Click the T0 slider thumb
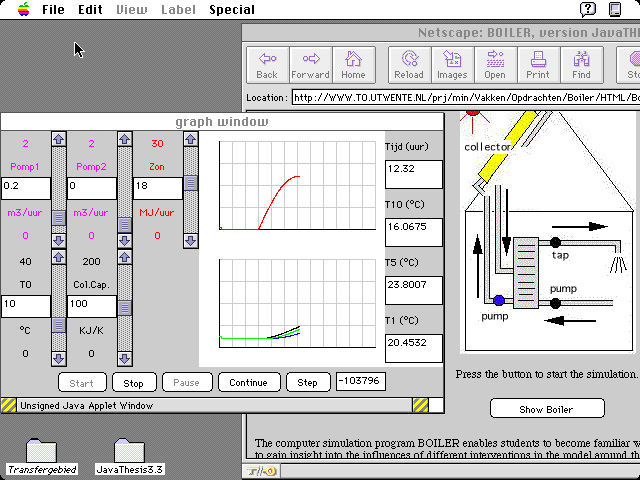 pyautogui.click(x=59, y=325)
